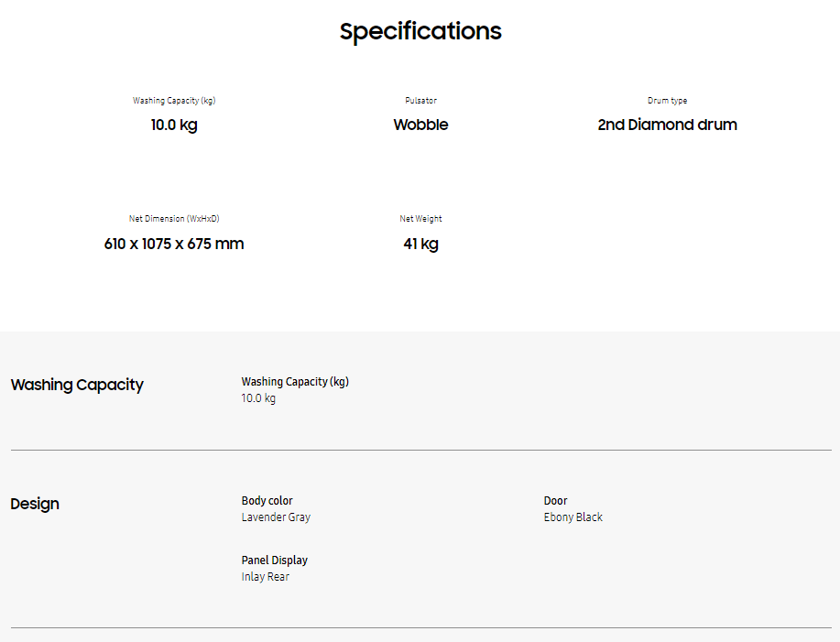The height and width of the screenshot is (642, 840).
Task: Click the Panel Display field name
Action: pos(274,560)
